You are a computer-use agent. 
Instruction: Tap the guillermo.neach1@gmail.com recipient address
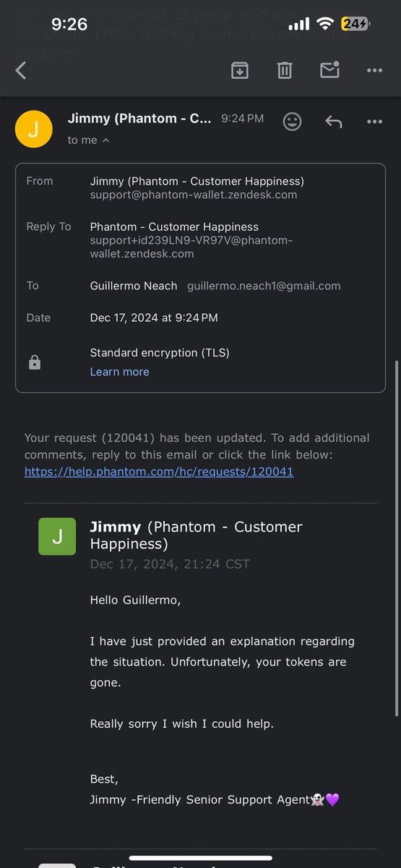tap(264, 286)
